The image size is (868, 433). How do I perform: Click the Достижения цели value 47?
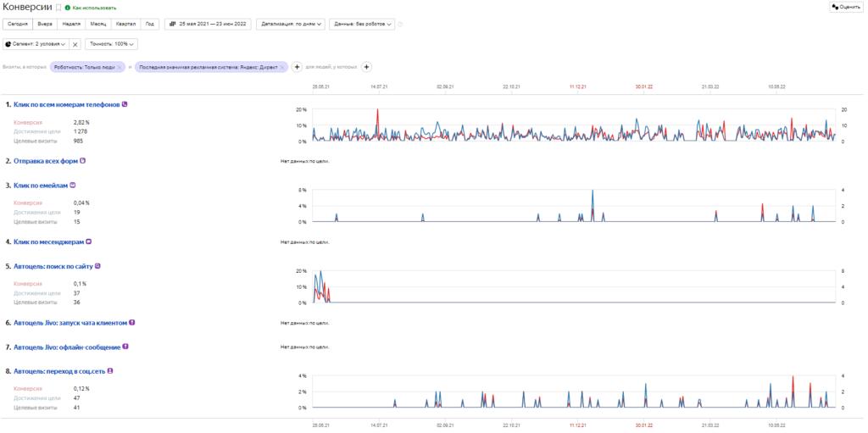coord(77,398)
